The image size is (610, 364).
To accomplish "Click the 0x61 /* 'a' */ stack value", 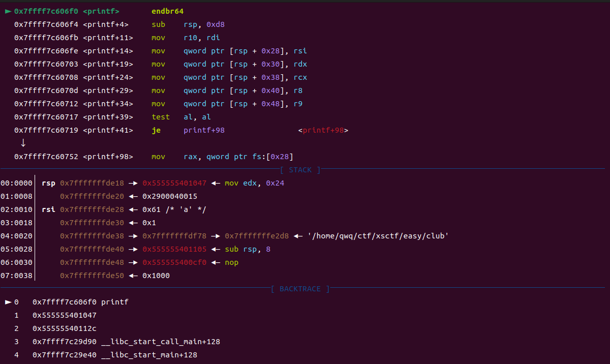I will pyautogui.click(x=175, y=209).
